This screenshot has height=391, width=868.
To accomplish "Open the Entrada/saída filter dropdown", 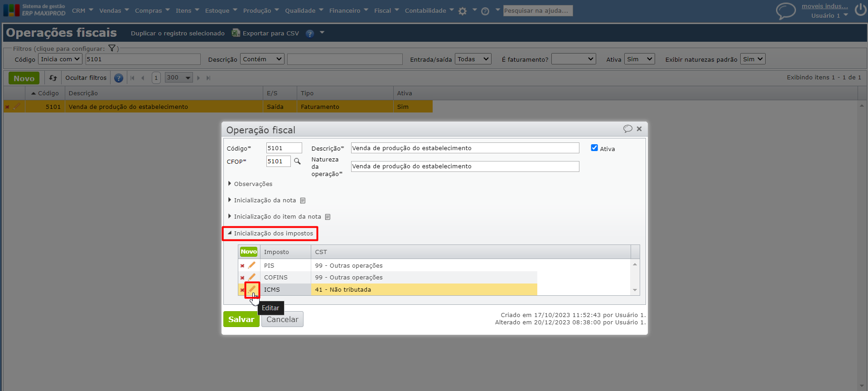I will pos(473,59).
